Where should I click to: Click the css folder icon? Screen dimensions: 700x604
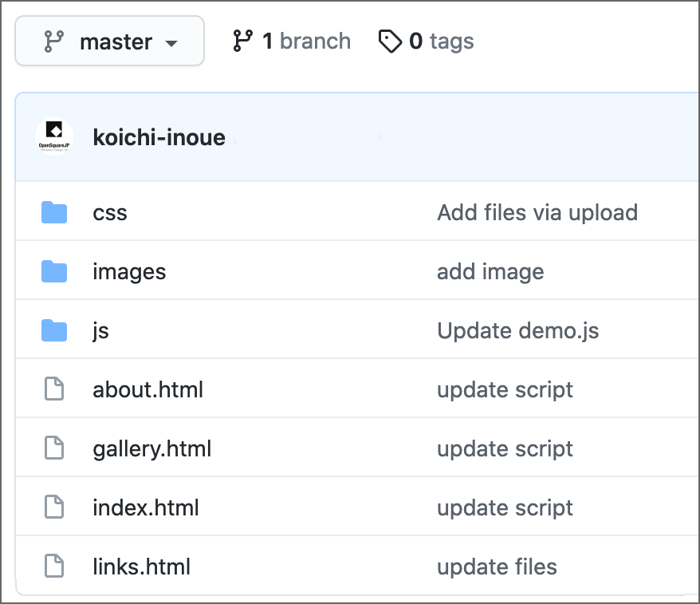pyautogui.click(x=54, y=213)
